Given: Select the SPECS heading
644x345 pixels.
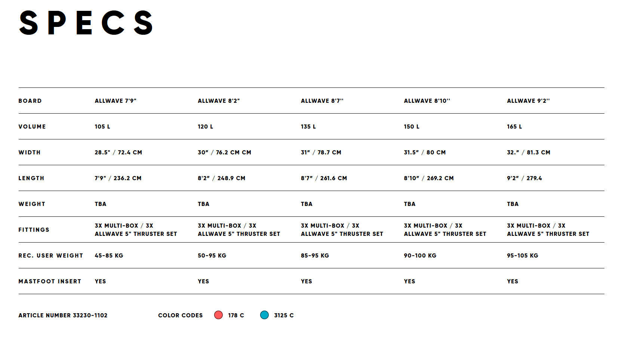Looking at the screenshot, I should coord(86,23).
